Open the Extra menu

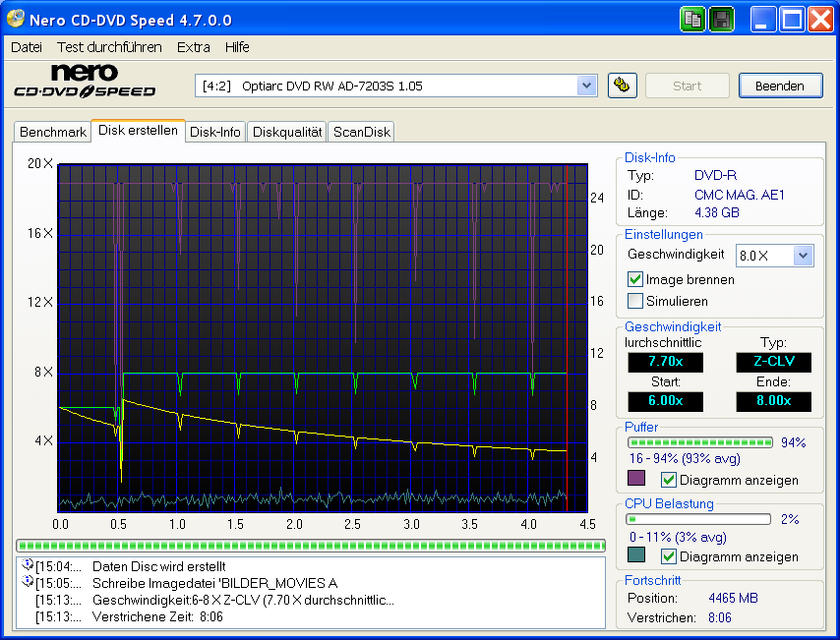point(193,46)
